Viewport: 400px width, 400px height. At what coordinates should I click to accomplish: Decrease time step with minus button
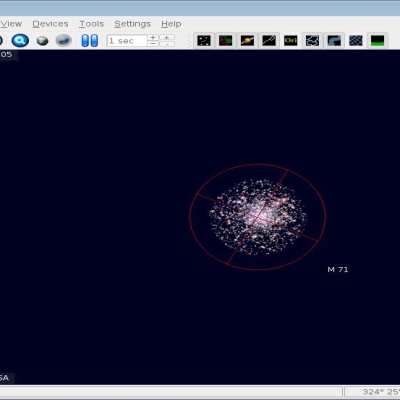tap(153, 44)
